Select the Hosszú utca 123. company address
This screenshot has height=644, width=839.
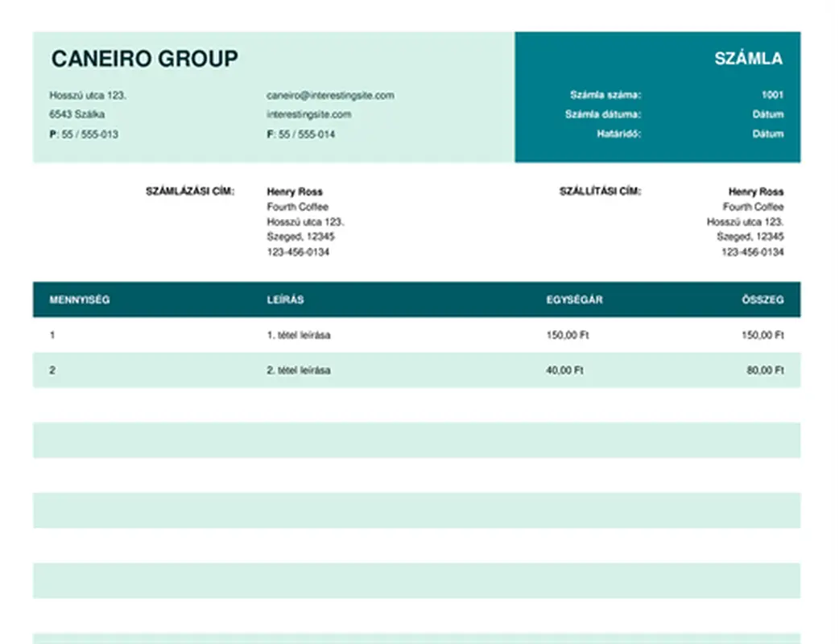pos(88,95)
